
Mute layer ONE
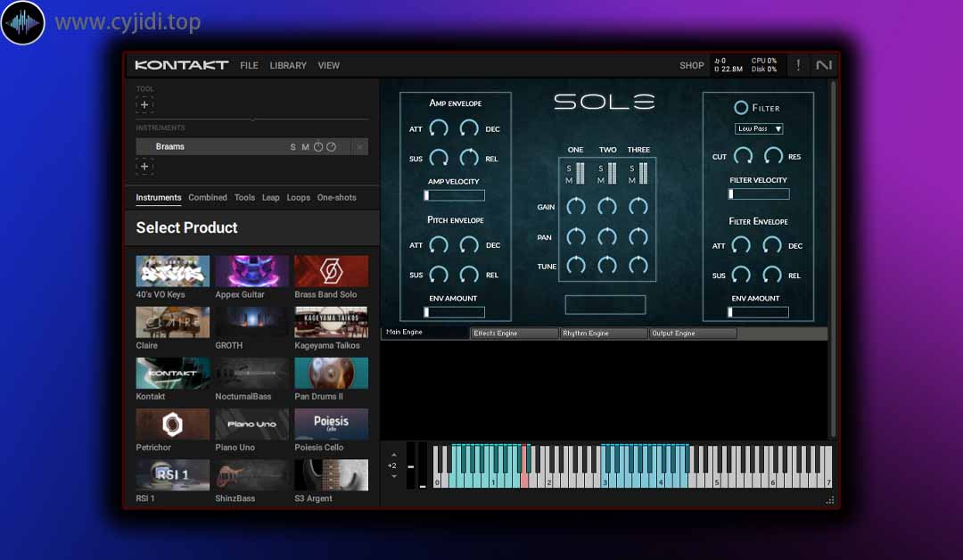[x=569, y=180]
